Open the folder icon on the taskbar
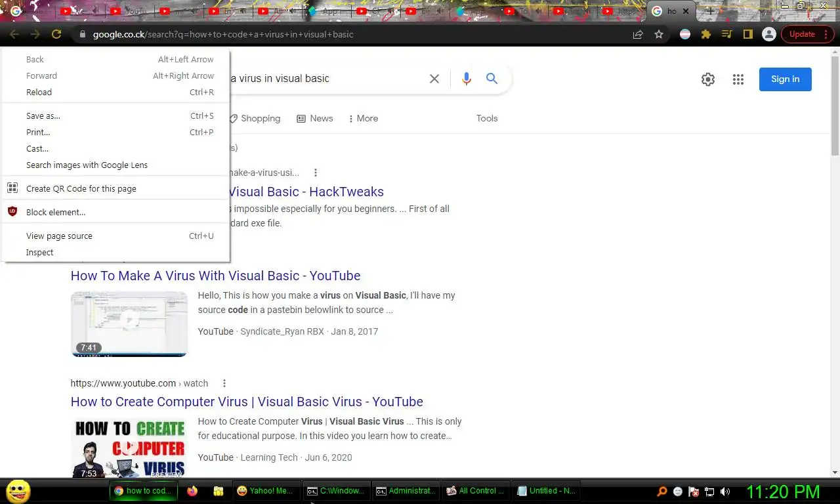840x504 pixels. (219, 490)
